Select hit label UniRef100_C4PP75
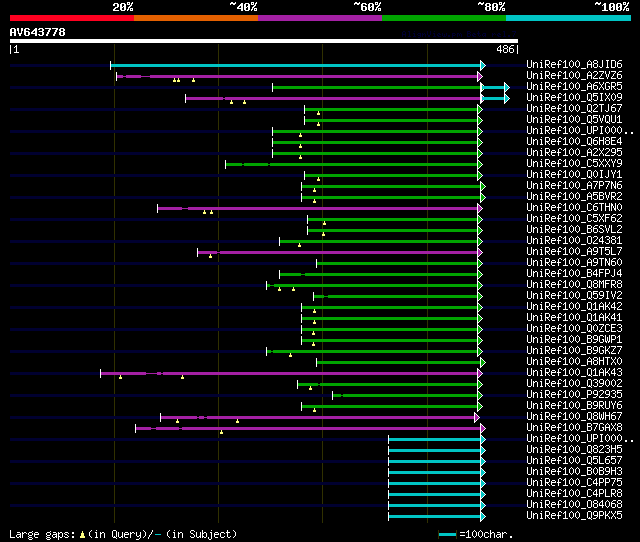 [x=574, y=483]
